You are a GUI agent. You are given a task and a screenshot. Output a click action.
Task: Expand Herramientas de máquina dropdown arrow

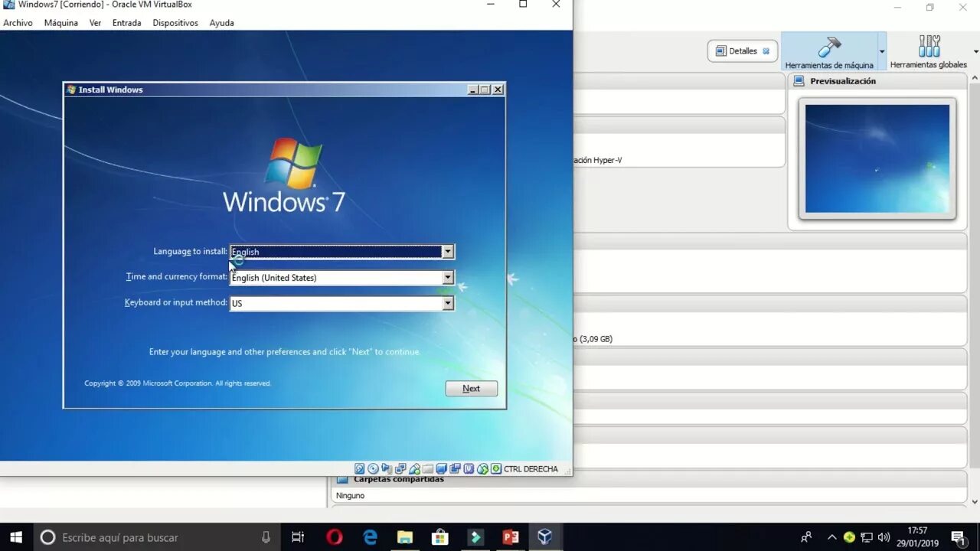pos(882,51)
